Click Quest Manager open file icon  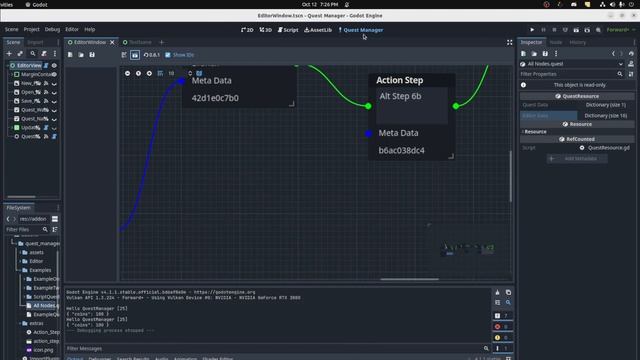tap(81, 55)
